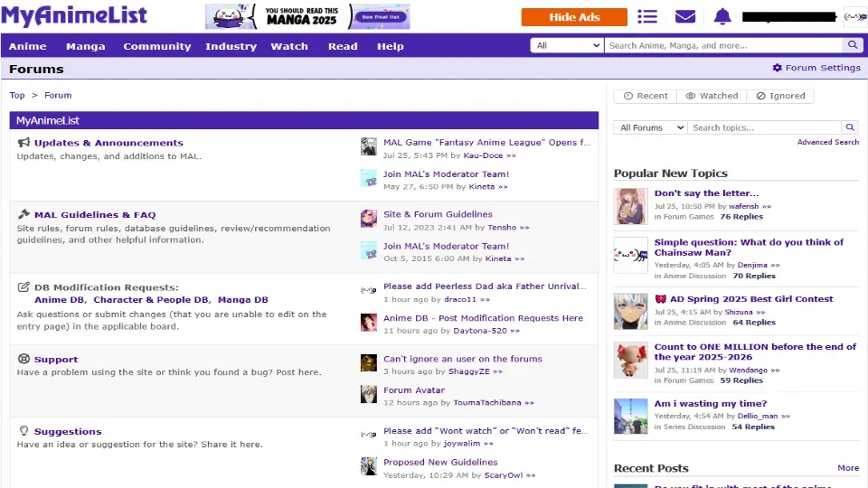The height and width of the screenshot is (488, 868).
Task: Open user ShaggyZE's profile link
Action: (469, 371)
